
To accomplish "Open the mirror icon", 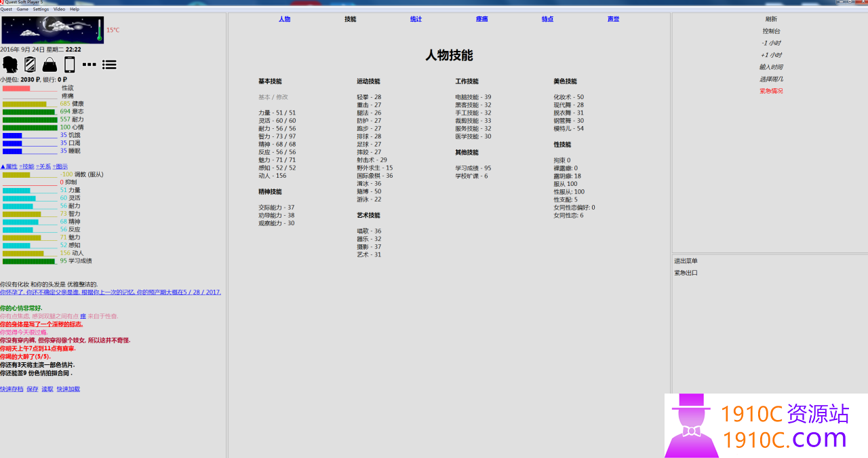I will [x=30, y=64].
